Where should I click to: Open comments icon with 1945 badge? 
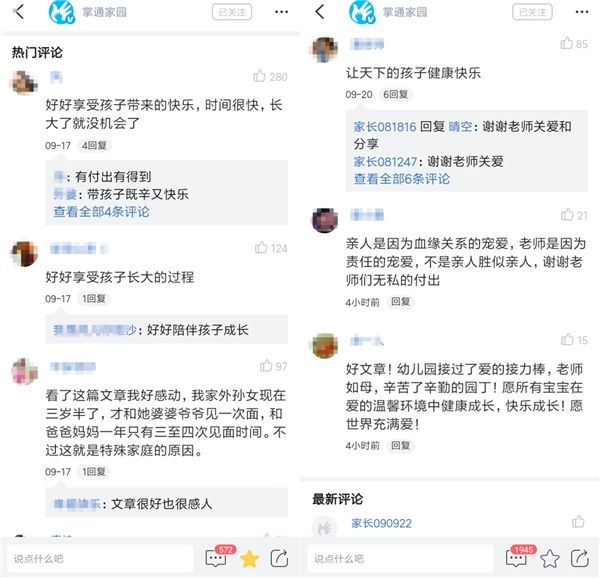click(x=518, y=557)
